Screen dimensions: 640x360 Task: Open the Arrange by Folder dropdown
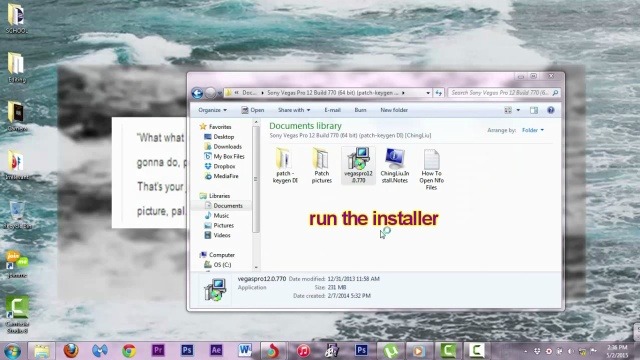[533, 130]
